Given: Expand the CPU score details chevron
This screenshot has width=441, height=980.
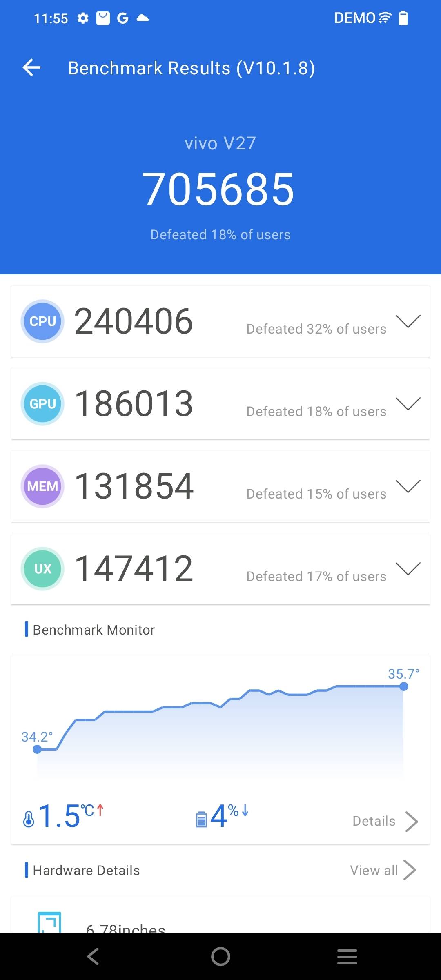Looking at the screenshot, I should pos(408,321).
